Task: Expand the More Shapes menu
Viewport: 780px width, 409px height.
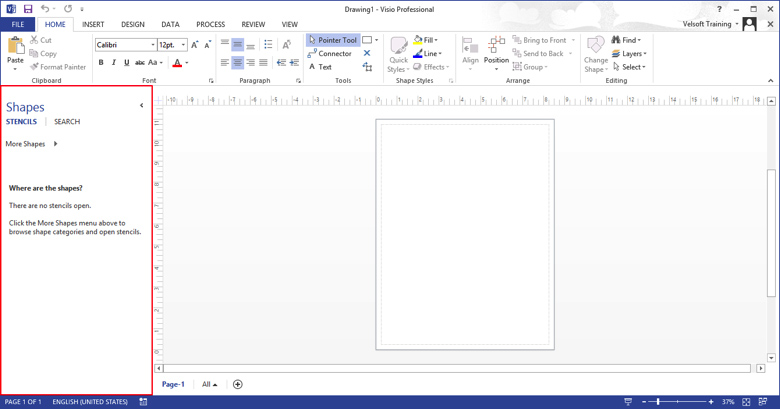Action: pyautogui.click(x=31, y=144)
